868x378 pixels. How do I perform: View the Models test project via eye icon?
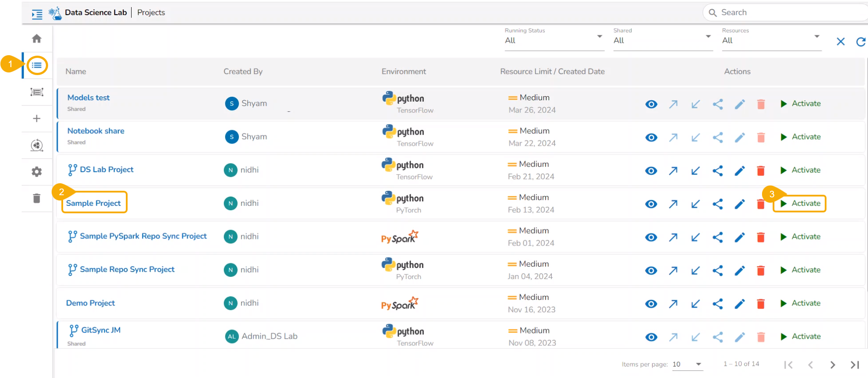point(651,104)
